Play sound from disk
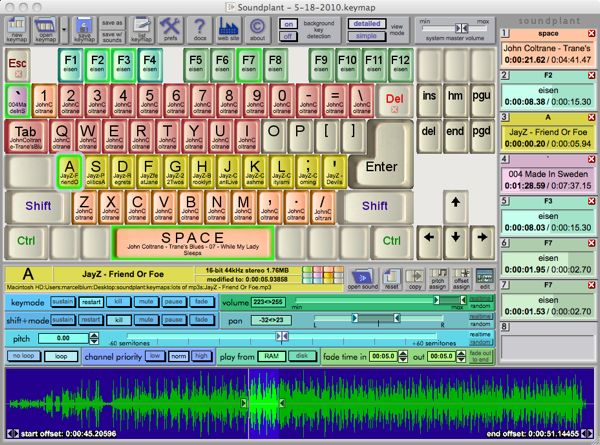Viewport: 600px width, 445px height. [x=302, y=356]
